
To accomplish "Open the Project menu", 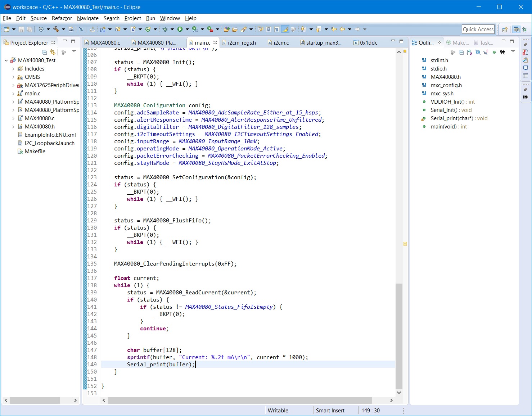I will coord(133,18).
